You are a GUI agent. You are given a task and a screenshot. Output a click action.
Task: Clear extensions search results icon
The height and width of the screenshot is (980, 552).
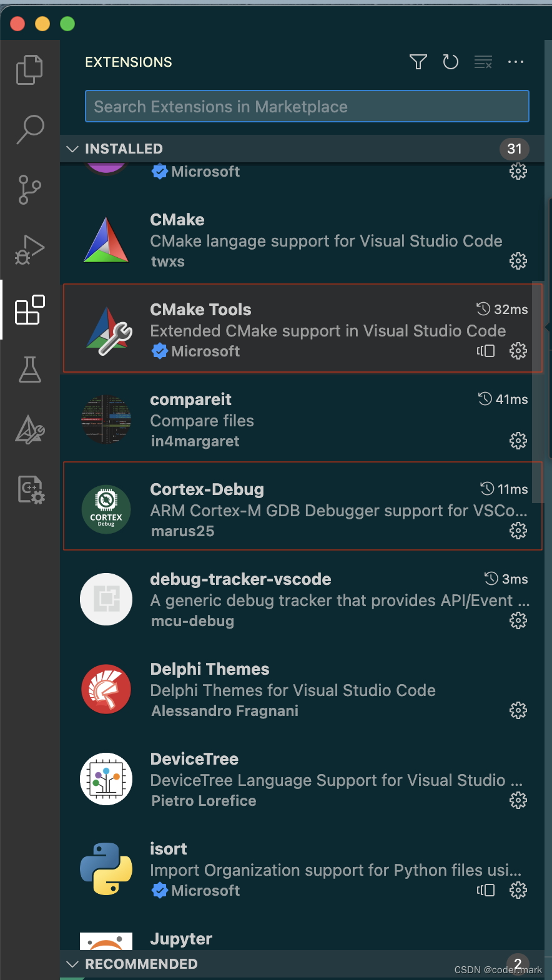[x=483, y=62]
